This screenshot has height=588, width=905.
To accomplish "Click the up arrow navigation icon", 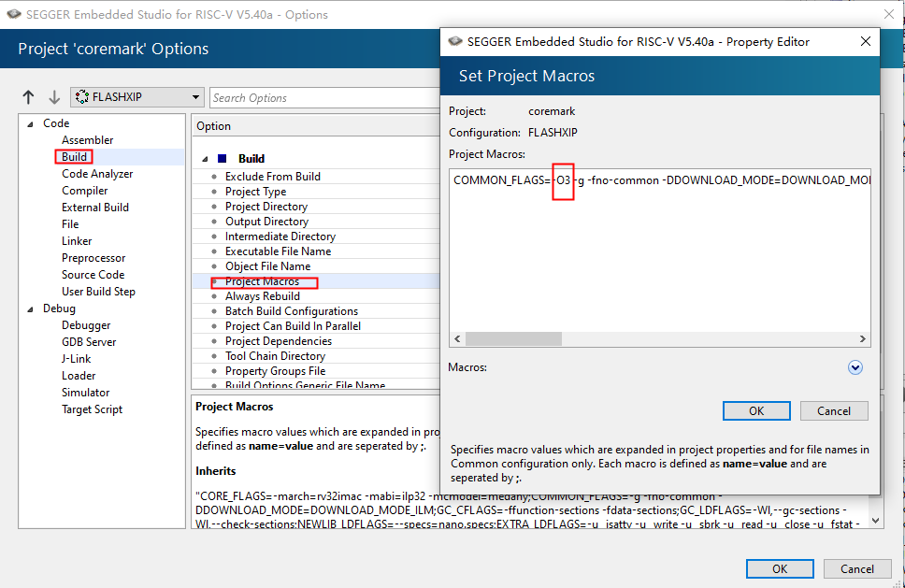I will (28, 97).
